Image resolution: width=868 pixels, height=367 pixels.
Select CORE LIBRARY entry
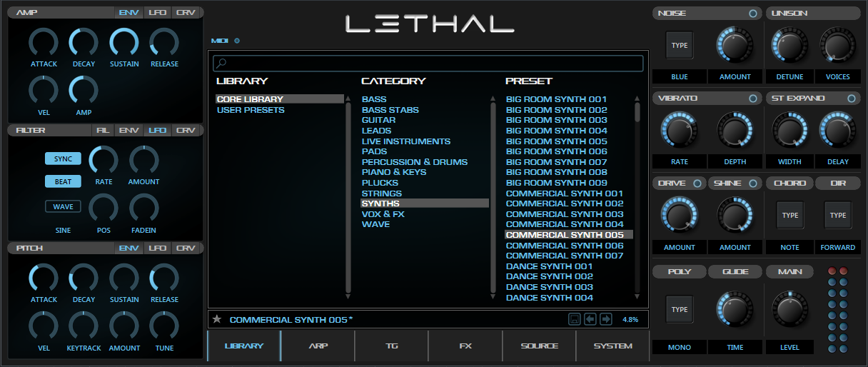(x=280, y=99)
